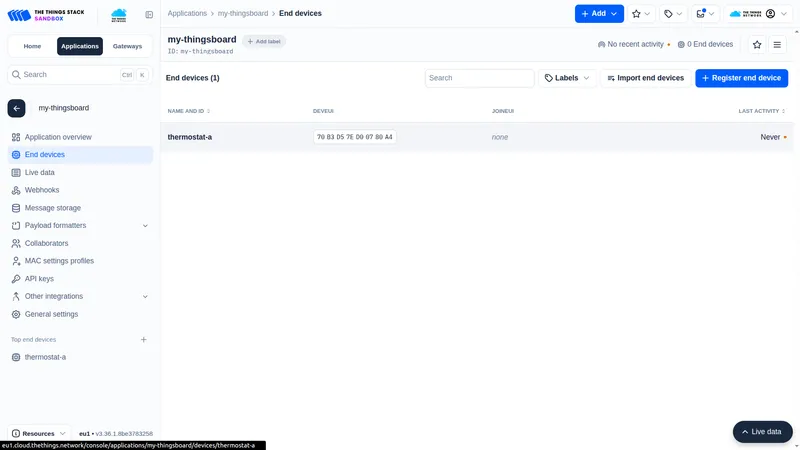Open the Add dropdown button
Screen dimensions: 800x450
pyautogui.click(x=599, y=14)
